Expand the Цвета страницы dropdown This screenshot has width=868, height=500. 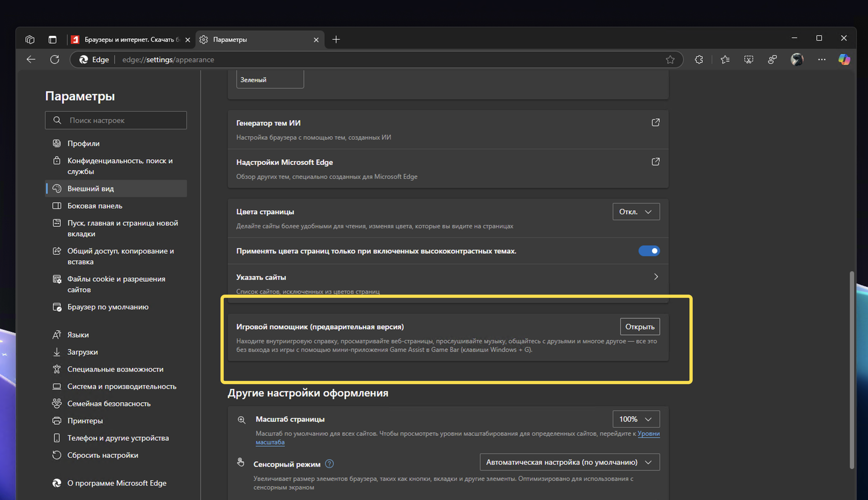[636, 212]
